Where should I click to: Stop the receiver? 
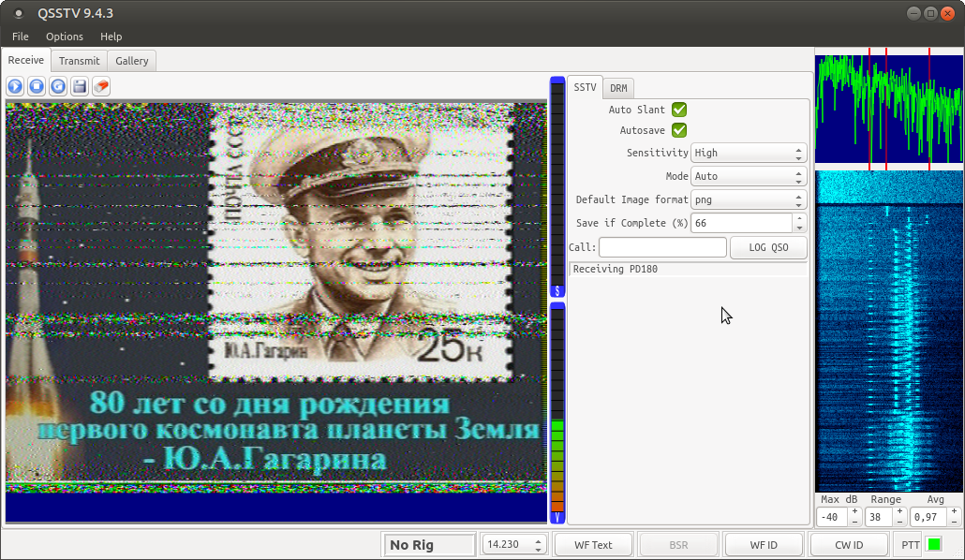click(x=37, y=86)
